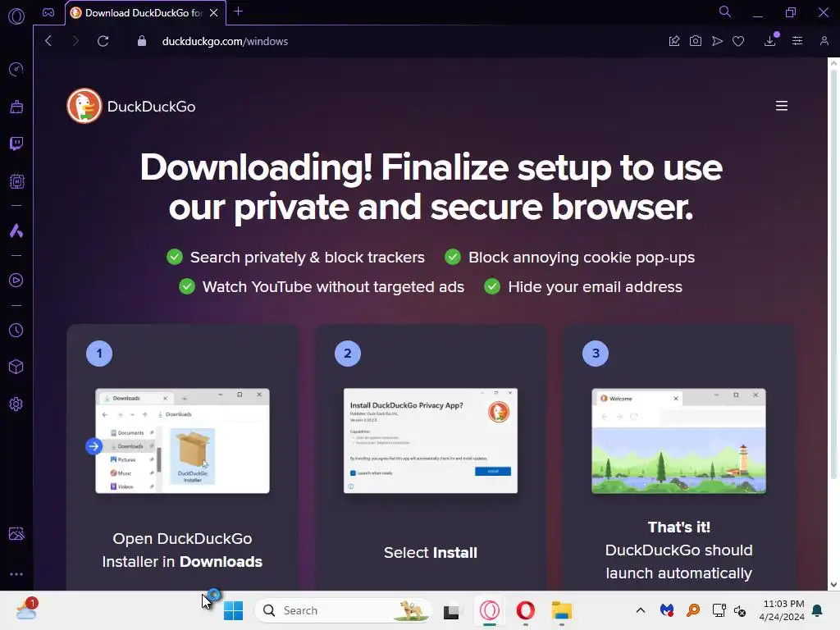
Task: Open Twitch panel in sidebar
Action: [x=16, y=144]
